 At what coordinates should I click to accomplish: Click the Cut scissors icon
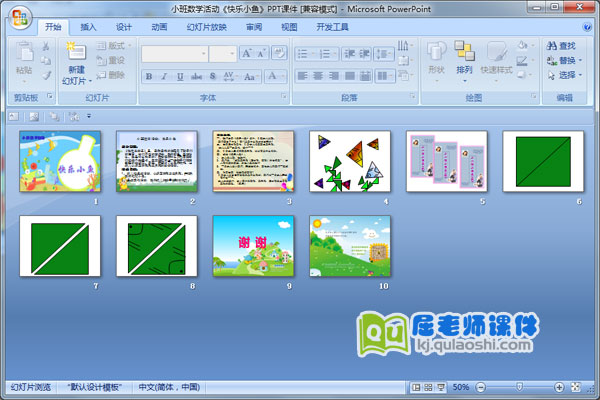(x=46, y=46)
